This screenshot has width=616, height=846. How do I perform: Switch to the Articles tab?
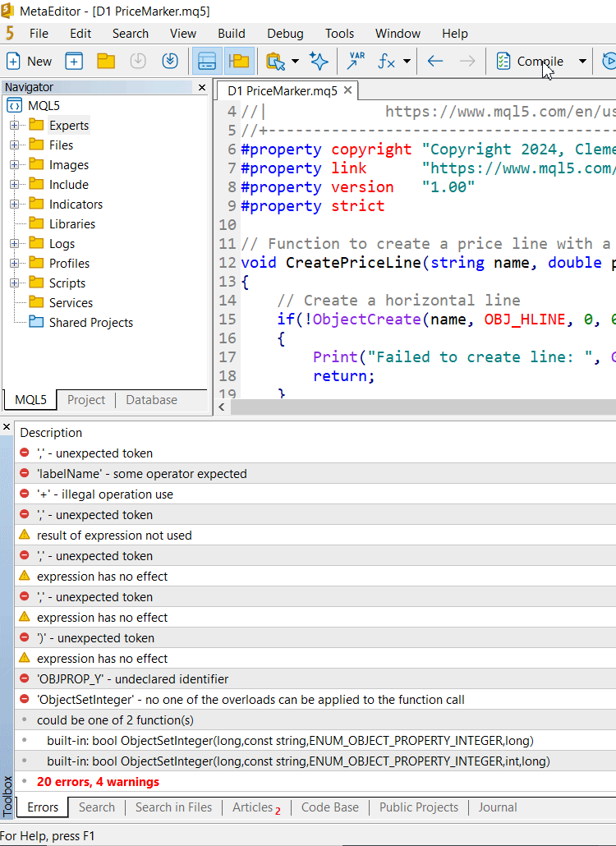point(256,807)
